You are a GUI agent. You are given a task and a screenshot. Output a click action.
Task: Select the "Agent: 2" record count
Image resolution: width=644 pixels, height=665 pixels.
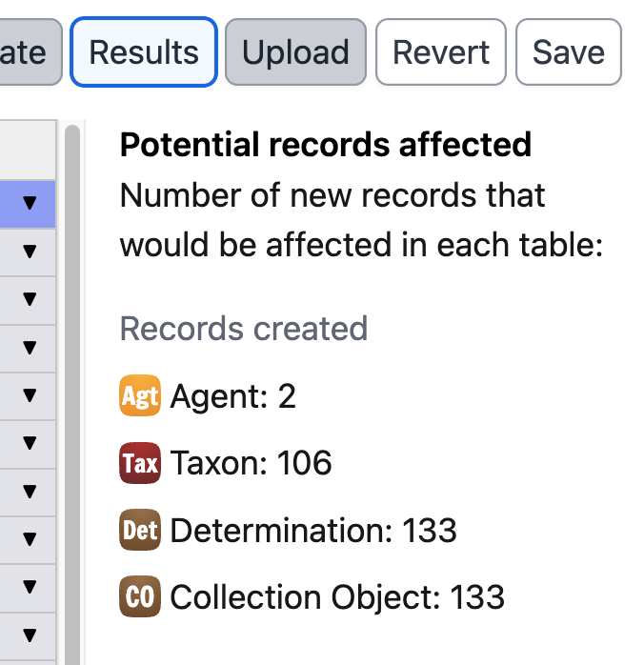tap(232, 396)
